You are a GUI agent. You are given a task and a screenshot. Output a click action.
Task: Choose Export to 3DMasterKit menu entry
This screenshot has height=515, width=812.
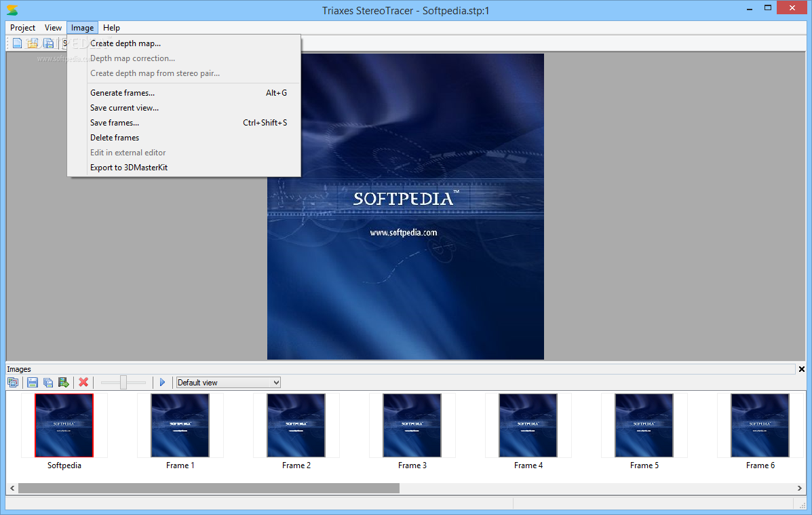point(184,168)
